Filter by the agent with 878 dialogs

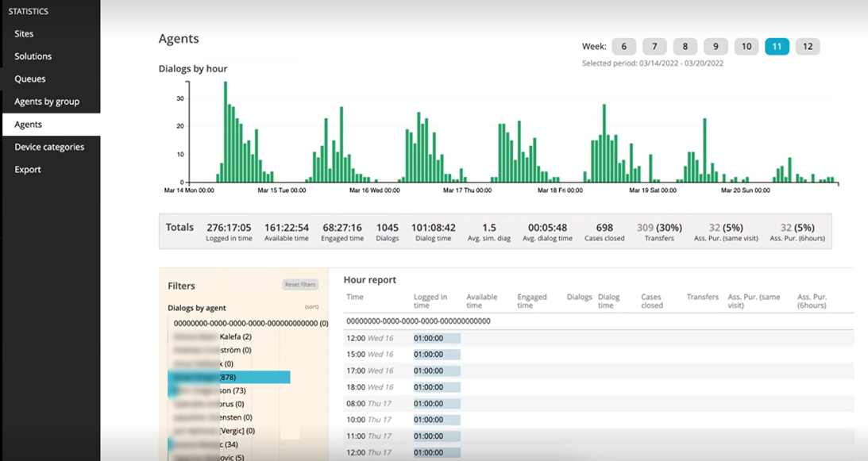[230, 377]
